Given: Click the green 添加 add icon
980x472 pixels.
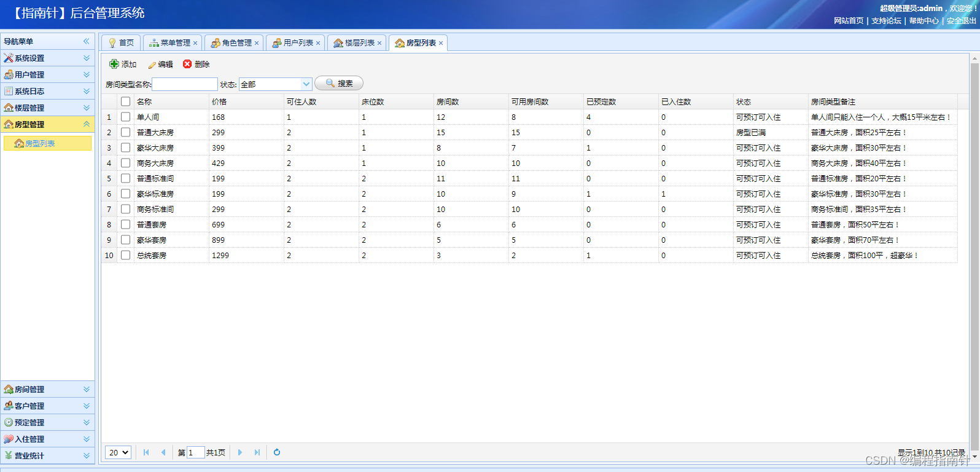Looking at the screenshot, I should point(114,64).
